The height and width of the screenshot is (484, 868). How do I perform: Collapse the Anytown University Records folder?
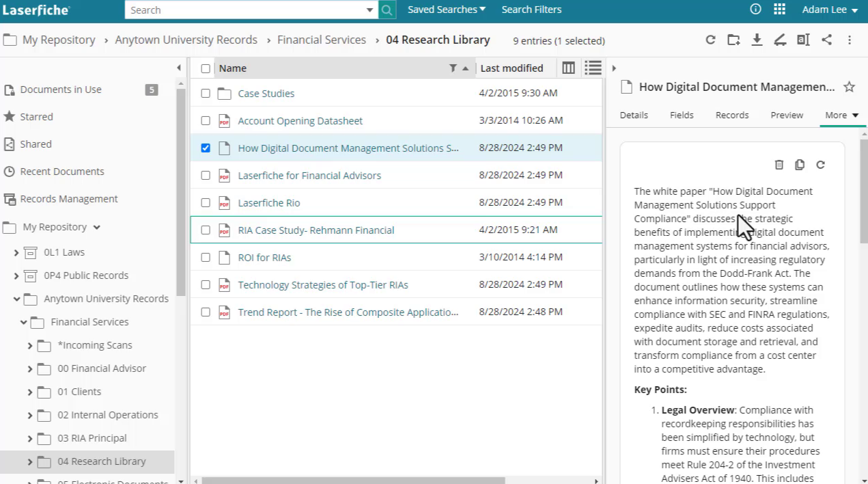[16, 298]
